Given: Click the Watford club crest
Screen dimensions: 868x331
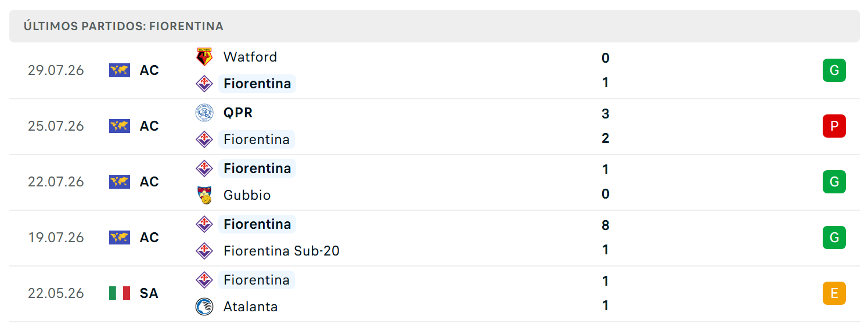Looking at the screenshot, I should 204,57.
